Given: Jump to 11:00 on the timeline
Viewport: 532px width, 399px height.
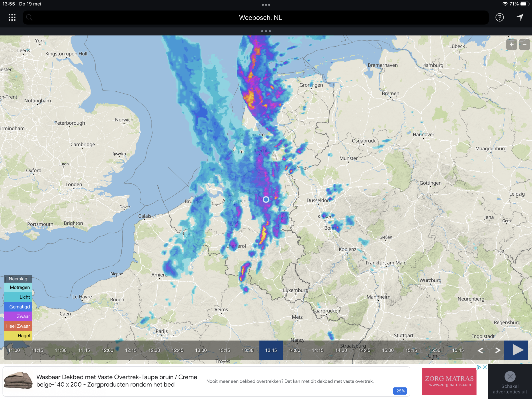Looking at the screenshot, I should [14, 350].
